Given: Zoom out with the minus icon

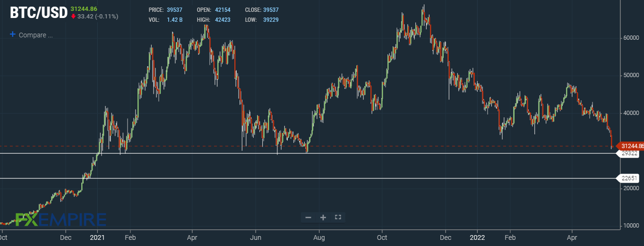Looking at the screenshot, I should [x=308, y=217].
